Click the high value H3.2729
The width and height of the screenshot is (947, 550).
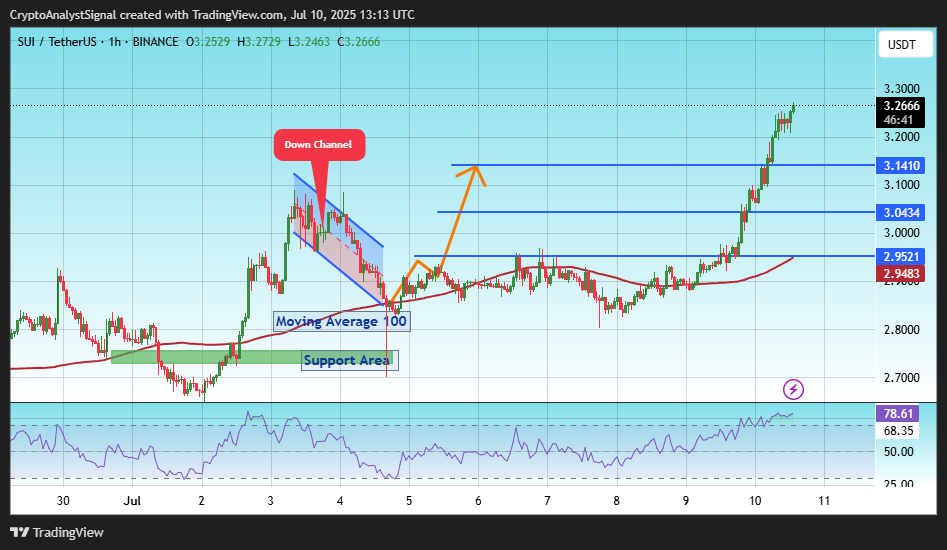point(258,42)
